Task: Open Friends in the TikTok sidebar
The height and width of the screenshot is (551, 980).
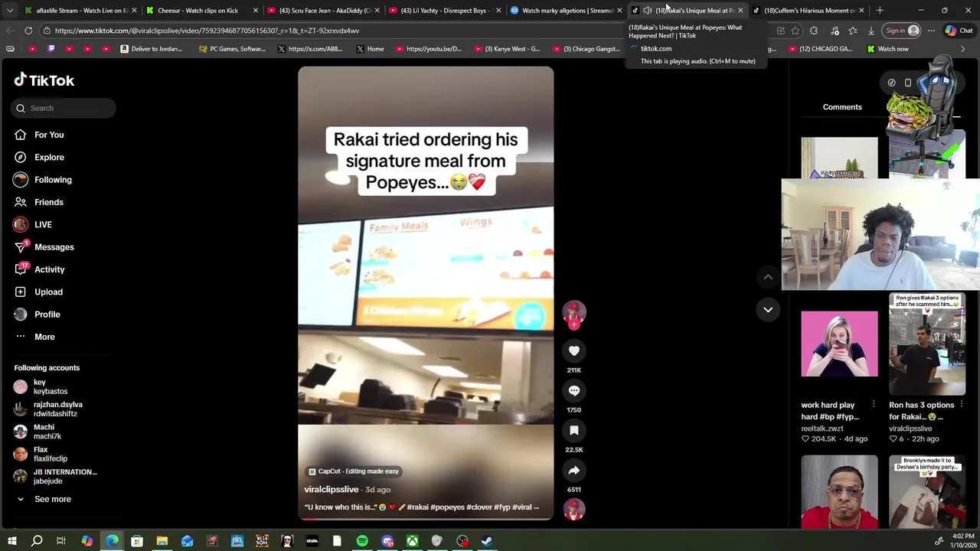Action: coord(48,202)
